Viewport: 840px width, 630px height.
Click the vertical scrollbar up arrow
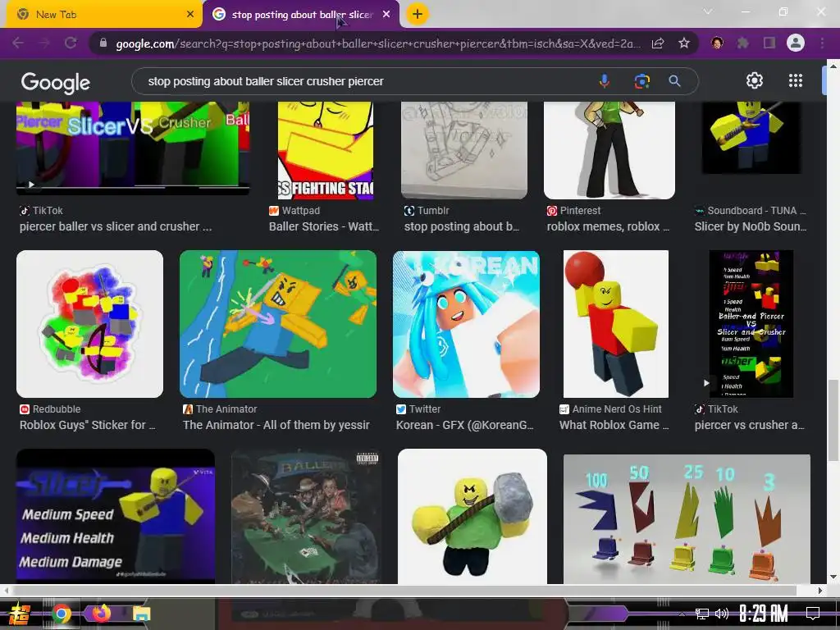tap(833, 66)
